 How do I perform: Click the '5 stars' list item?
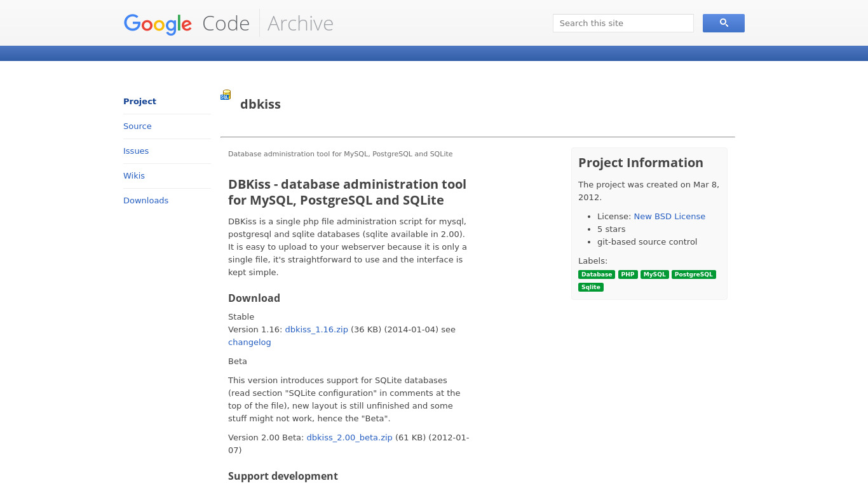point(611,229)
